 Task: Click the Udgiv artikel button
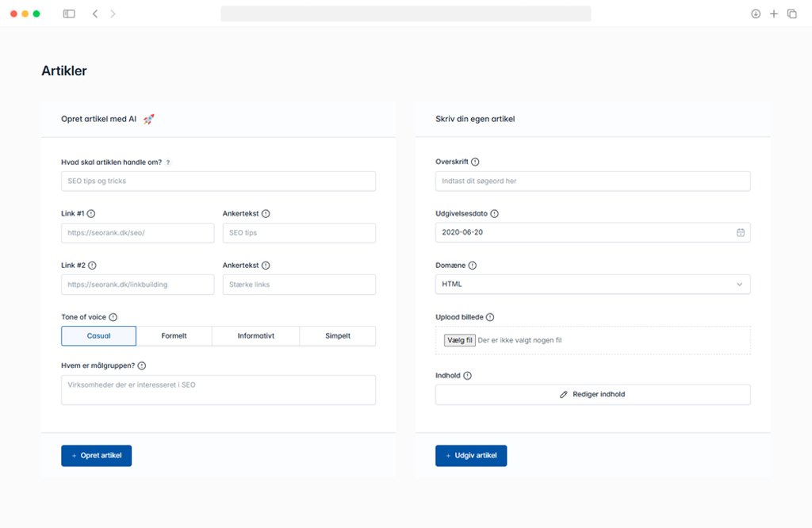[470, 456]
